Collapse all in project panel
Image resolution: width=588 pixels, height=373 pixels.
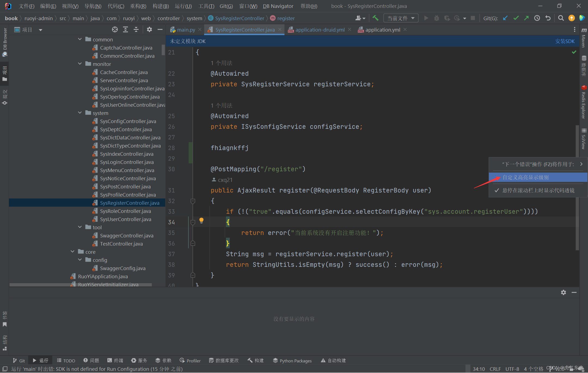coord(136,30)
